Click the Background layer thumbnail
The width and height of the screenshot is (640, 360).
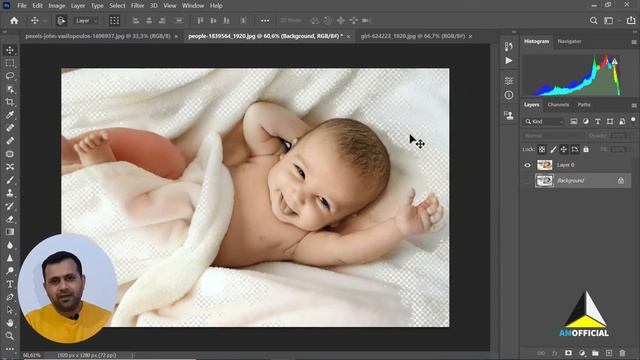click(x=544, y=180)
